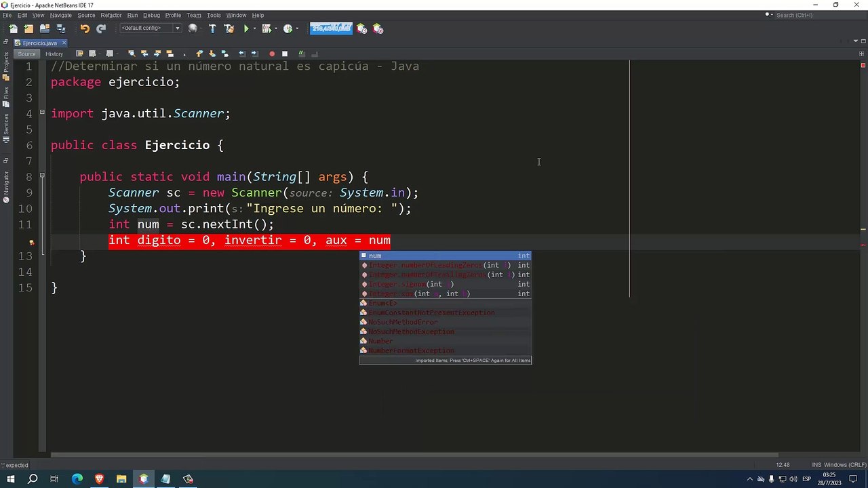The image size is (868, 488).
Task: Open the Windows Start menu
Action: pos(10,479)
